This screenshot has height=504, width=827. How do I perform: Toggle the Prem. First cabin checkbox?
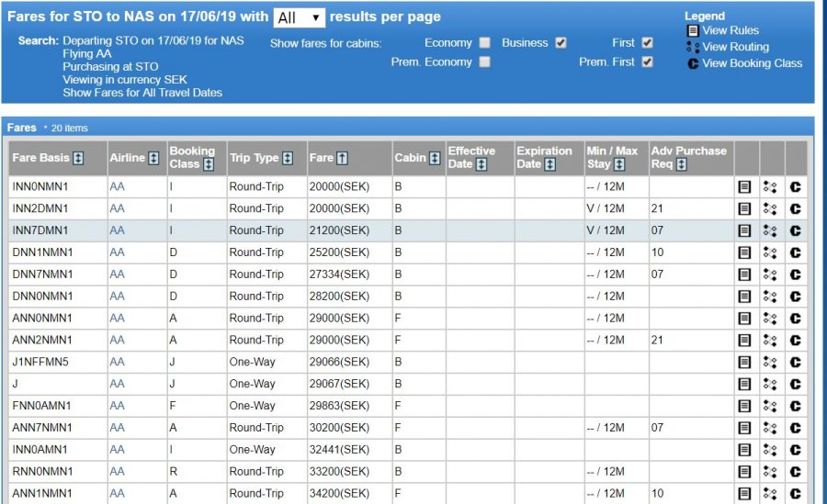point(647,62)
